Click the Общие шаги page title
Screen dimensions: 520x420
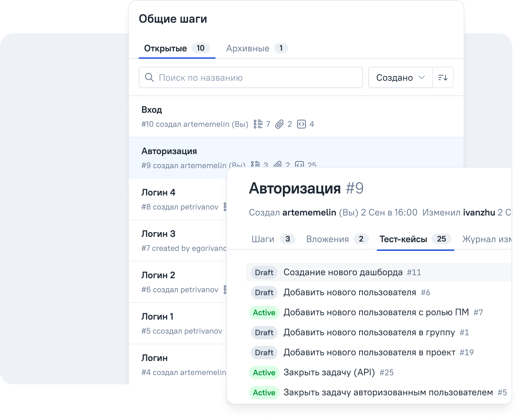tap(173, 19)
